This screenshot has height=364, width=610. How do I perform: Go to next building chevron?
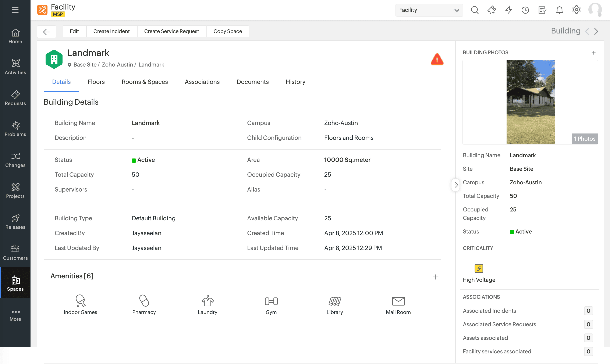(x=596, y=31)
